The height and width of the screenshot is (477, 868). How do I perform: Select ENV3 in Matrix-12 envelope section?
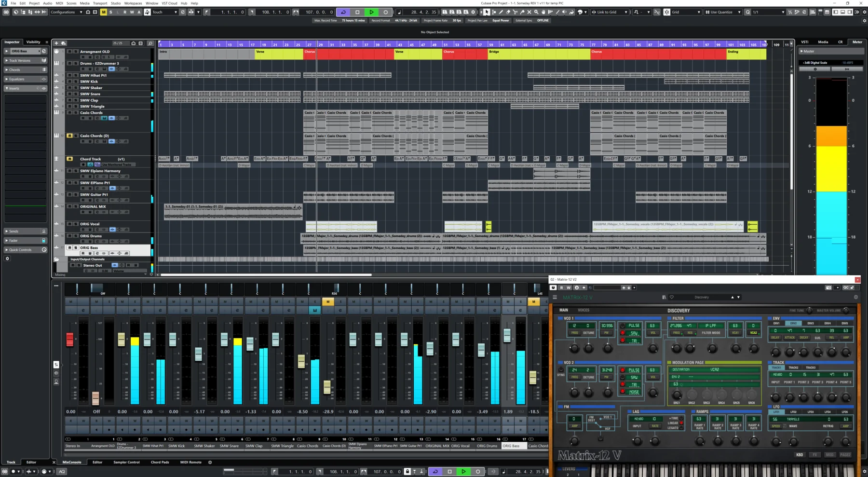coord(811,323)
